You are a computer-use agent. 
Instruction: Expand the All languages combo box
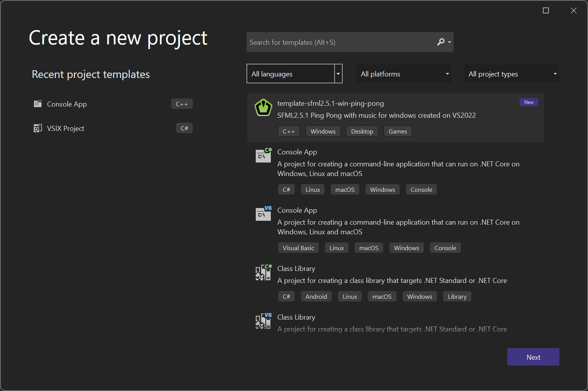coord(294,74)
